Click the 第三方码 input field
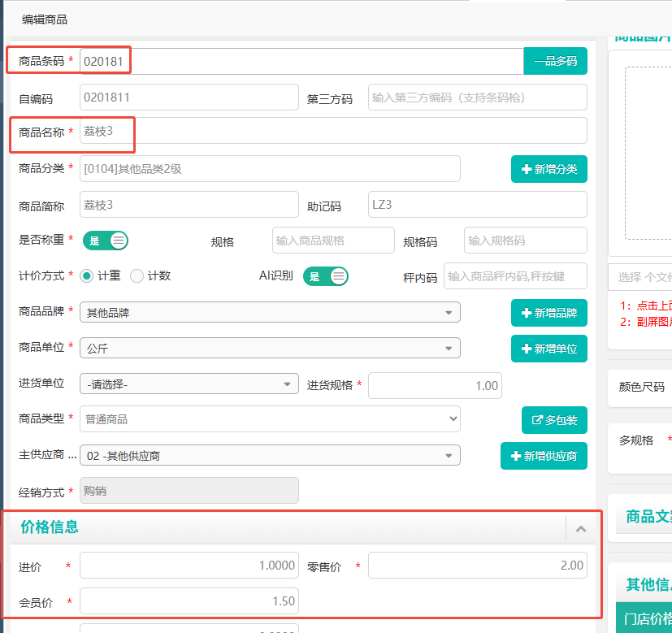The width and height of the screenshot is (672, 633). click(x=477, y=98)
